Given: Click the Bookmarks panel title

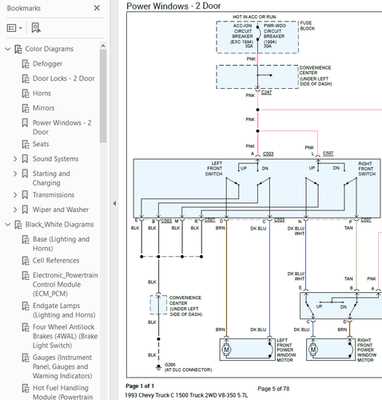Looking at the screenshot, I should pos(23,8).
